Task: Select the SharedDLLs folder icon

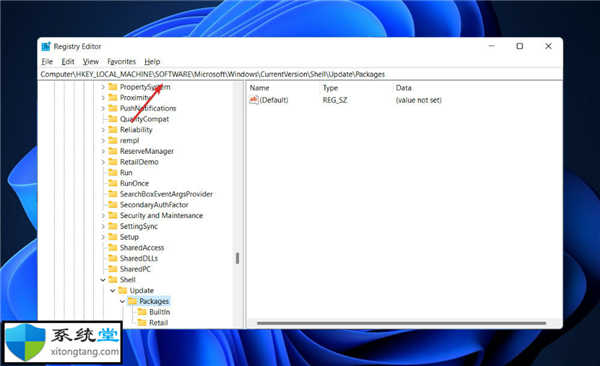Action: point(112,258)
